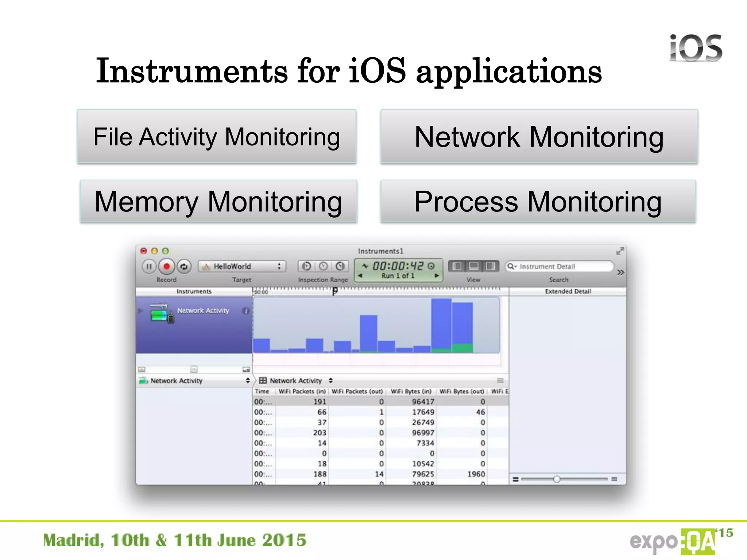The image size is (747, 560).
Task: Click the red Record button
Action: 166,267
